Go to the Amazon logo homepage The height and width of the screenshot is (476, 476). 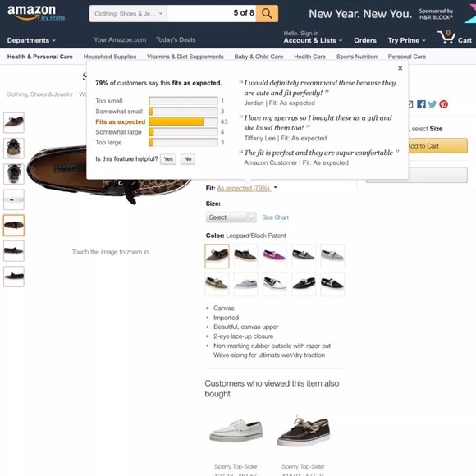[x=32, y=12]
